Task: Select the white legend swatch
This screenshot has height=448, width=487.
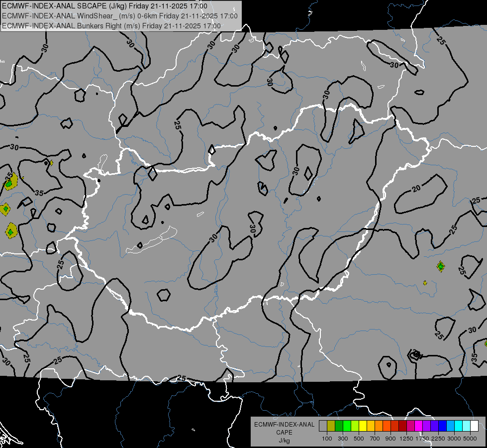Action: click(474, 426)
